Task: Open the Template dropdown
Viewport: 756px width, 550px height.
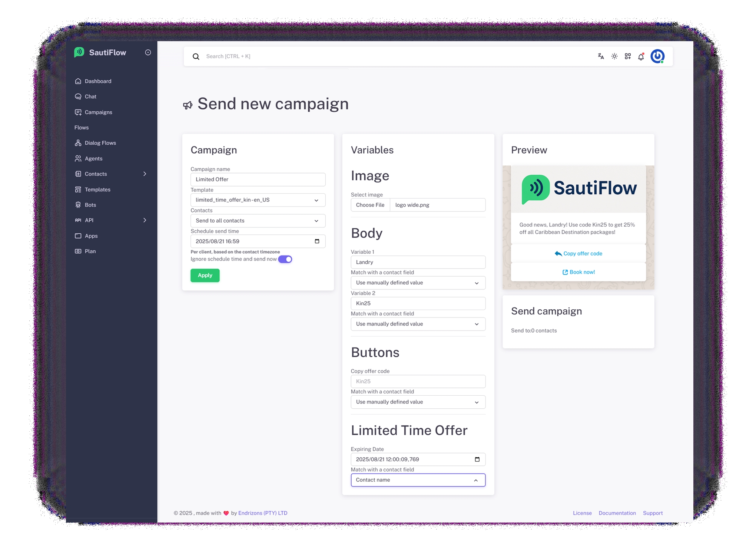Action: [x=258, y=200]
